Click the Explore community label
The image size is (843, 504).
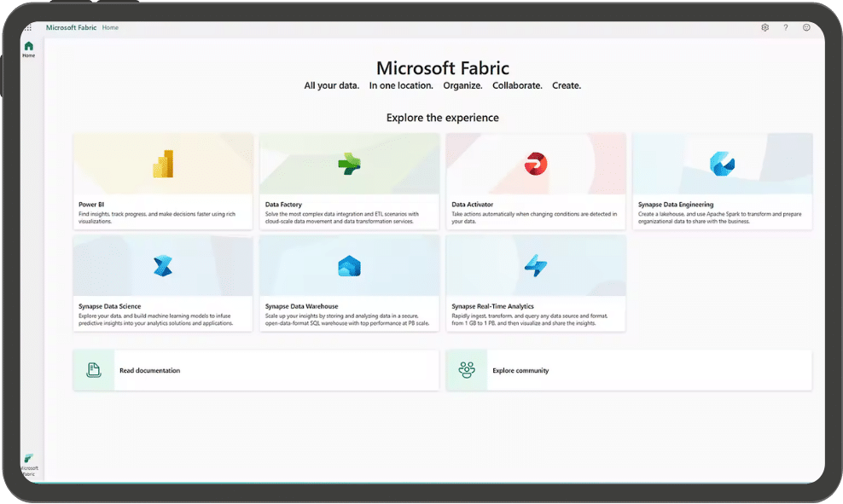click(x=520, y=371)
